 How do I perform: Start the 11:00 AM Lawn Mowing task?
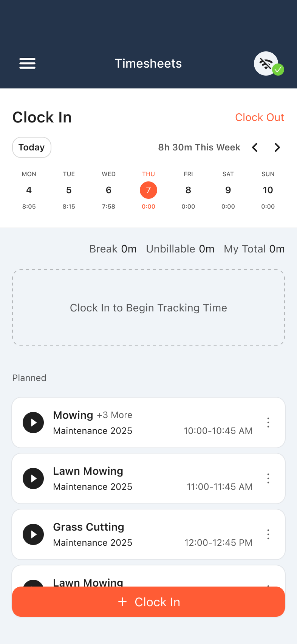tap(33, 478)
